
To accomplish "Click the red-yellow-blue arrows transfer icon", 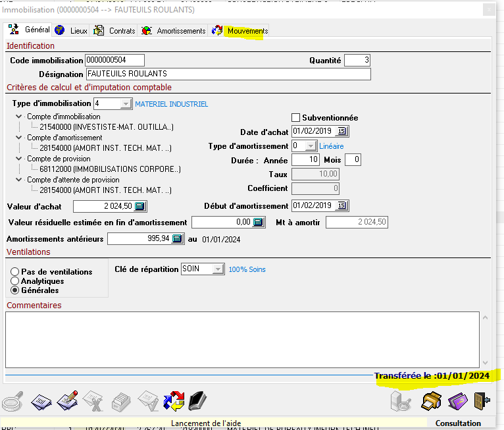I will [x=174, y=400].
